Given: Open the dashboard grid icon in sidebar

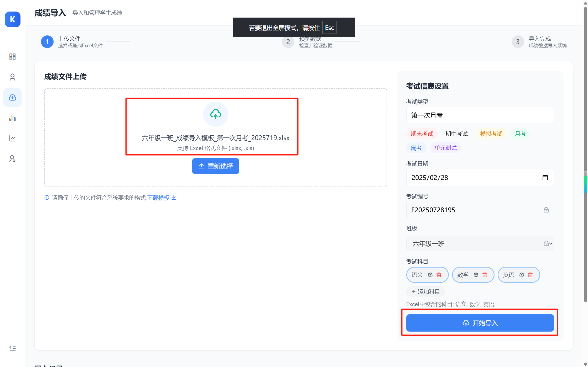Looking at the screenshot, I should (12, 56).
